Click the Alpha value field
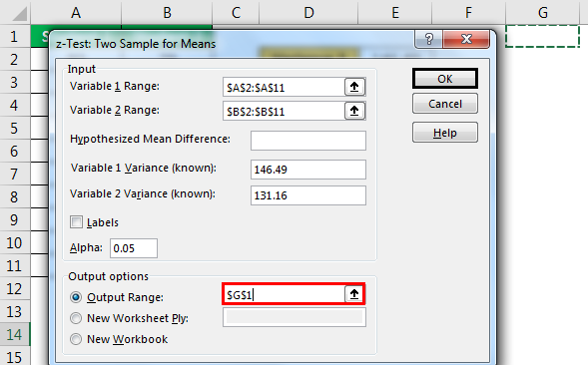Viewport: 588px width, 365px height. click(x=134, y=248)
